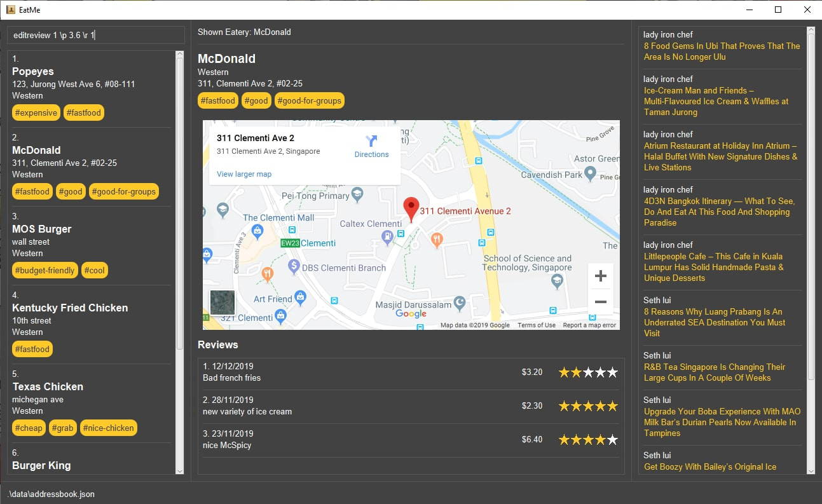The width and height of the screenshot is (822, 504).
Task: Zoom in with the map plus button
Action: pos(600,276)
